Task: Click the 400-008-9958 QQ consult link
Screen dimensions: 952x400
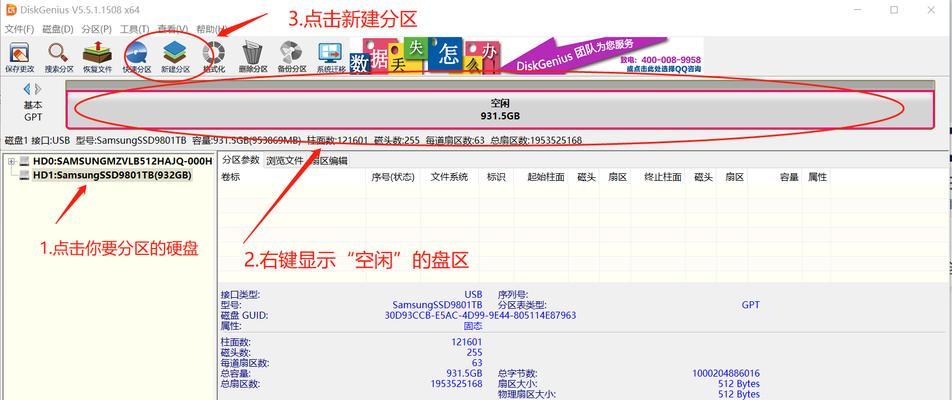Action: (x=661, y=64)
